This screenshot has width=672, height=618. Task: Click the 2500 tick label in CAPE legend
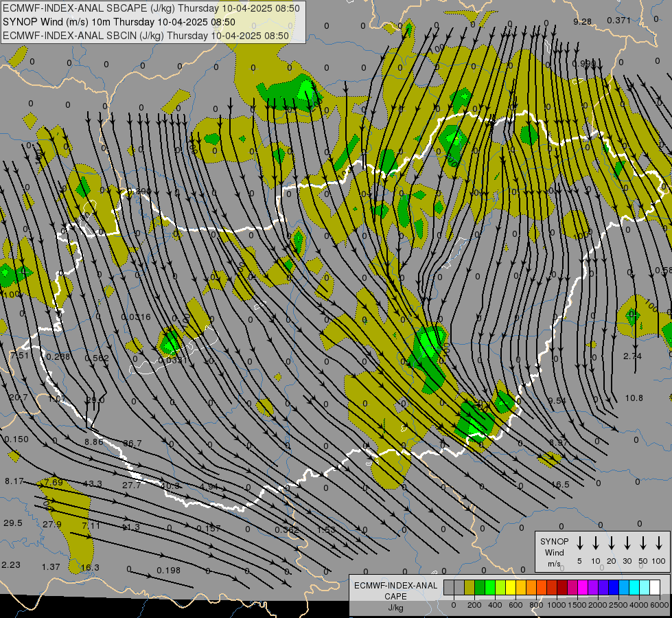(x=618, y=605)
